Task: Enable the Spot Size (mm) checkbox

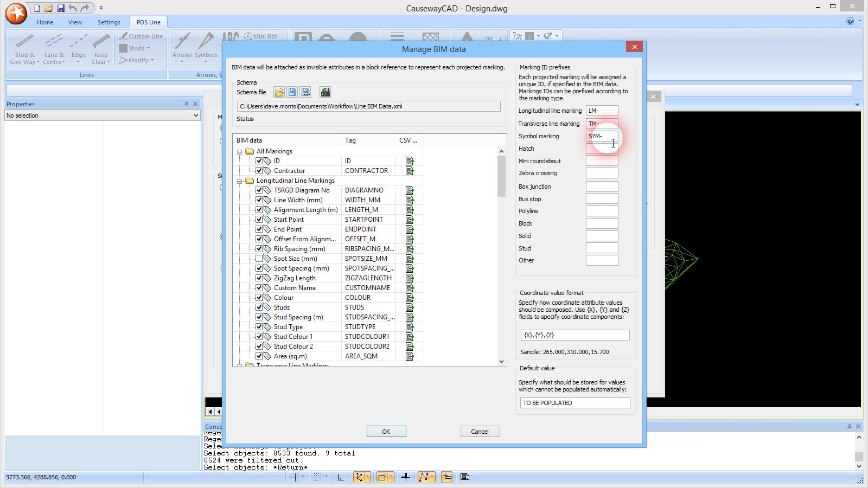Action: click(x=259, y=259)
